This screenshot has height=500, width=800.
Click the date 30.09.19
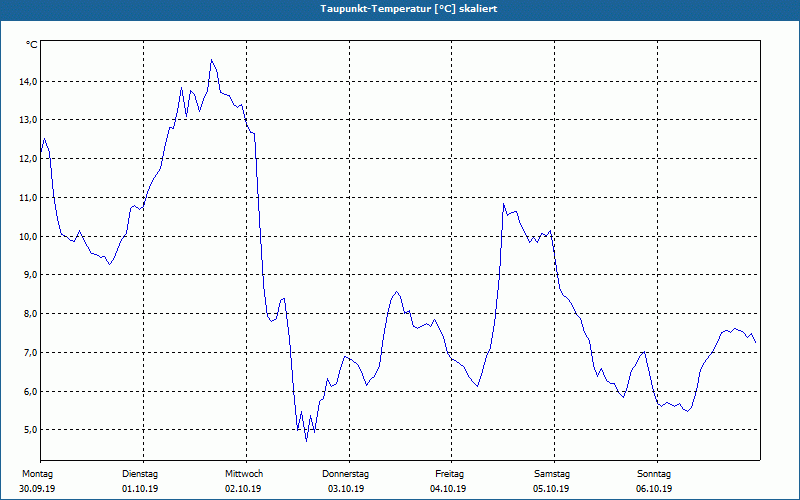tap(37, 489)
